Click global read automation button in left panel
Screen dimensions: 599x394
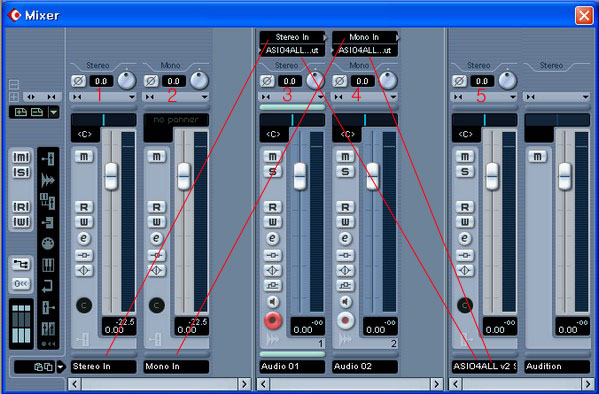point(21,207)
